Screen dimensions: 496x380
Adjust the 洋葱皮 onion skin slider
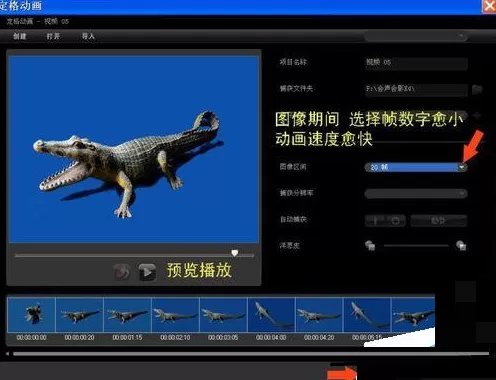click(416, 246)
